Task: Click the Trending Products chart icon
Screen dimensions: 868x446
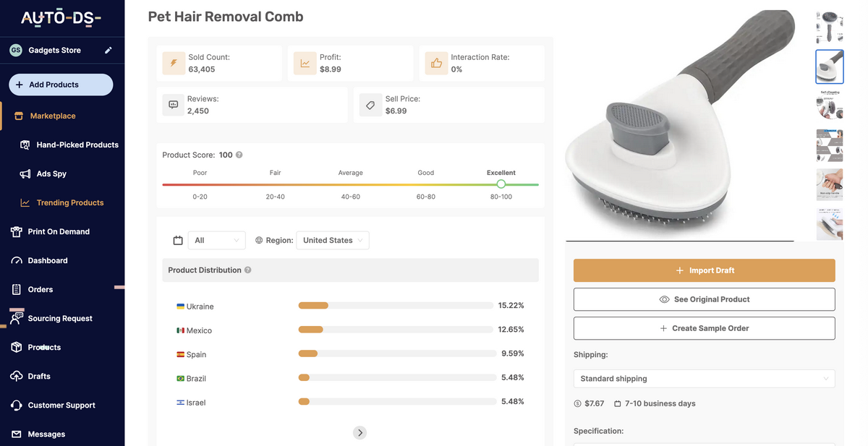Action: pos(25,202)
